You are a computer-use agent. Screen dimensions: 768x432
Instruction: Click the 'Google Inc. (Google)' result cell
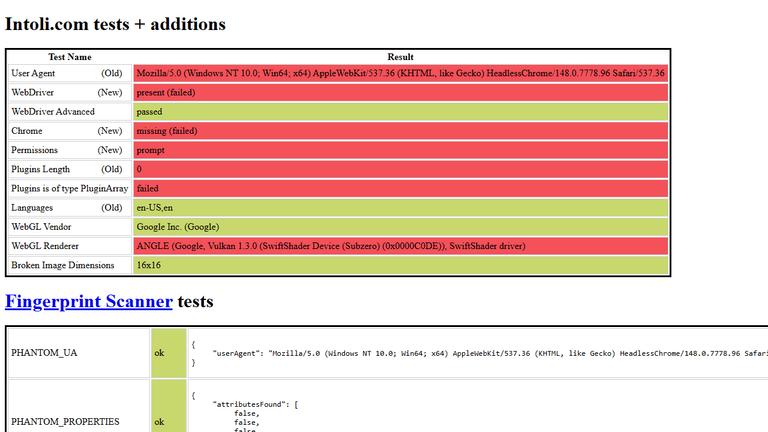tap(401, 227)
